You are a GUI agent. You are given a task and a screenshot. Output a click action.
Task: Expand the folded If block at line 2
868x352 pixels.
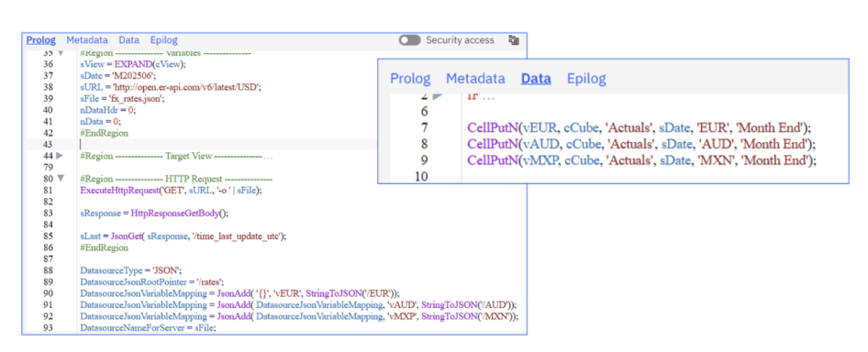(x=438, y=95)
